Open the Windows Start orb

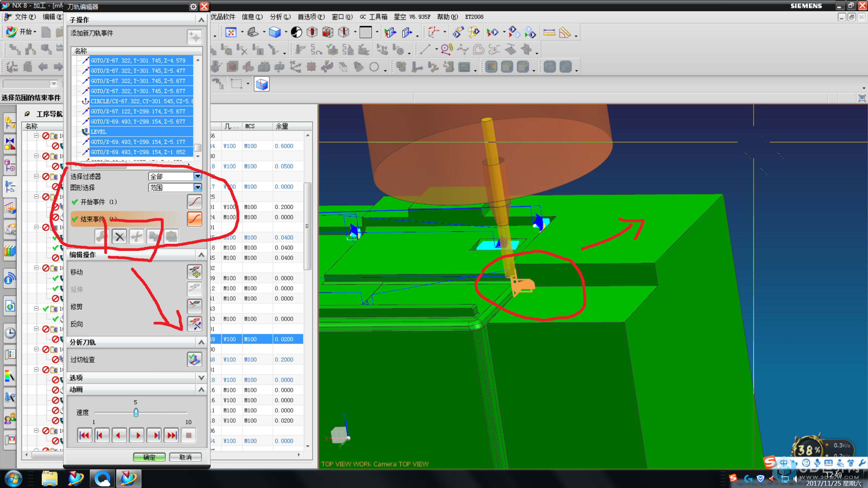click(13, 479)
